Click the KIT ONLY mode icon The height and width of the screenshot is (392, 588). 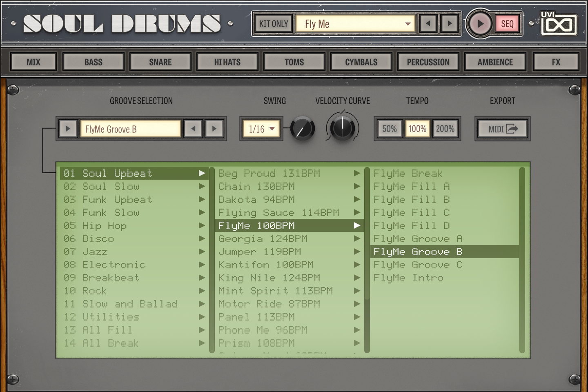[x=273, y=23]
